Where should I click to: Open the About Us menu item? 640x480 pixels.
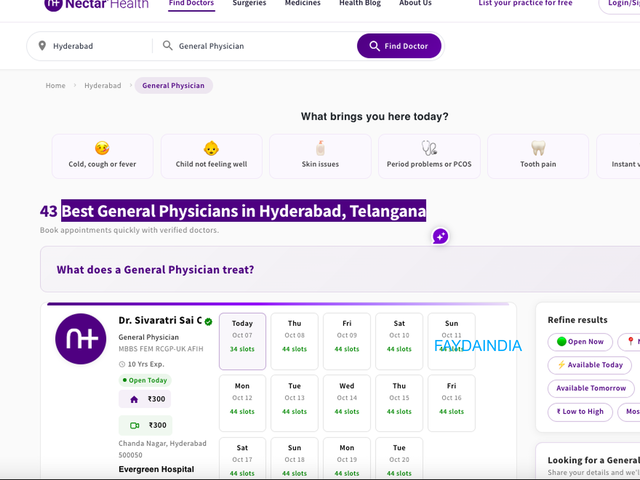(415, 3)
